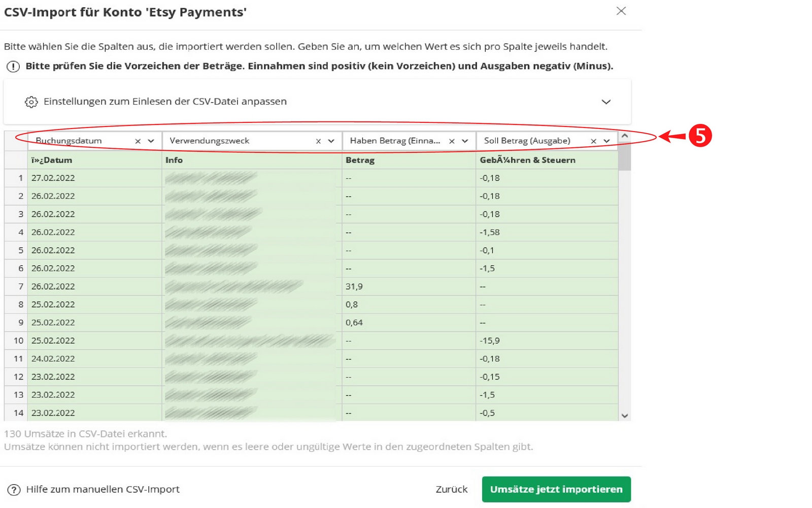Clear the Soll Betrag column selection
Image resolution: width=812 pixels, height=508 pixels.
(x=593, y=141)
